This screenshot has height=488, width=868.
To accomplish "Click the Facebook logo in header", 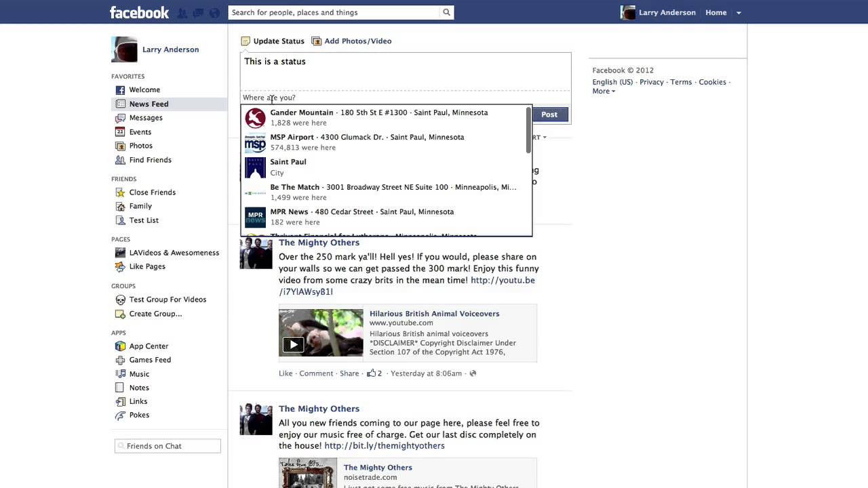I will (139, 12).
